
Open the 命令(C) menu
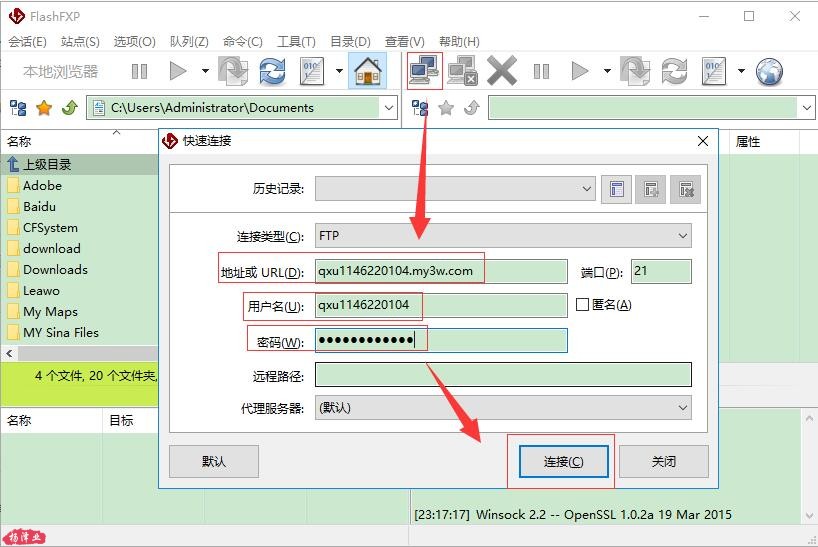(243, 42)
